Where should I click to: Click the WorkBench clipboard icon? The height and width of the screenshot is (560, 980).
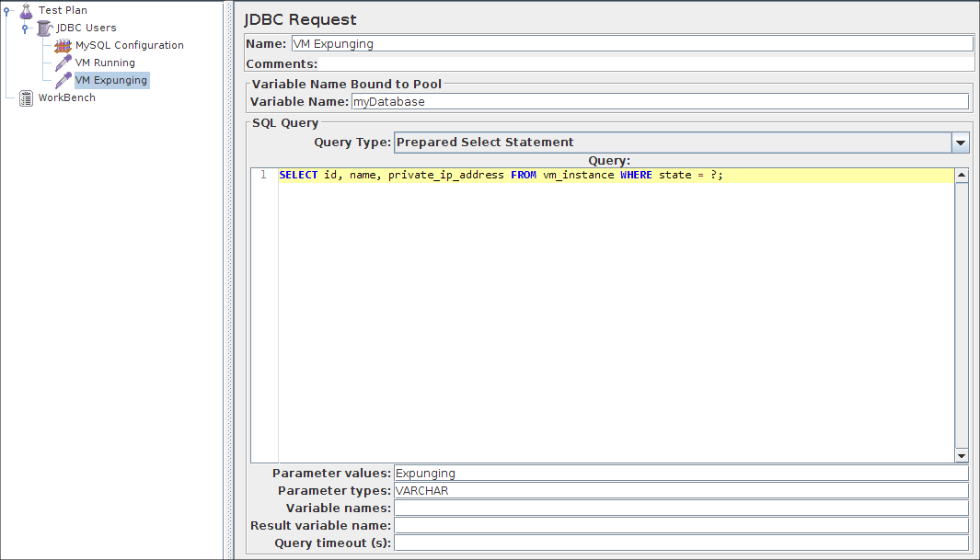coord(26,97)
